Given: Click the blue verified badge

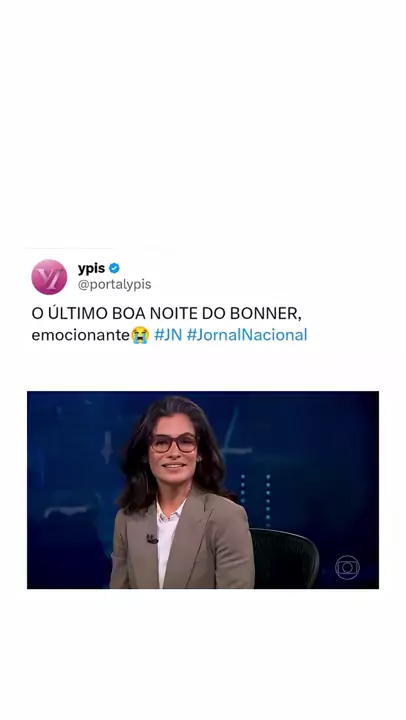Looking at the screenshot, I should click(114, 268).
